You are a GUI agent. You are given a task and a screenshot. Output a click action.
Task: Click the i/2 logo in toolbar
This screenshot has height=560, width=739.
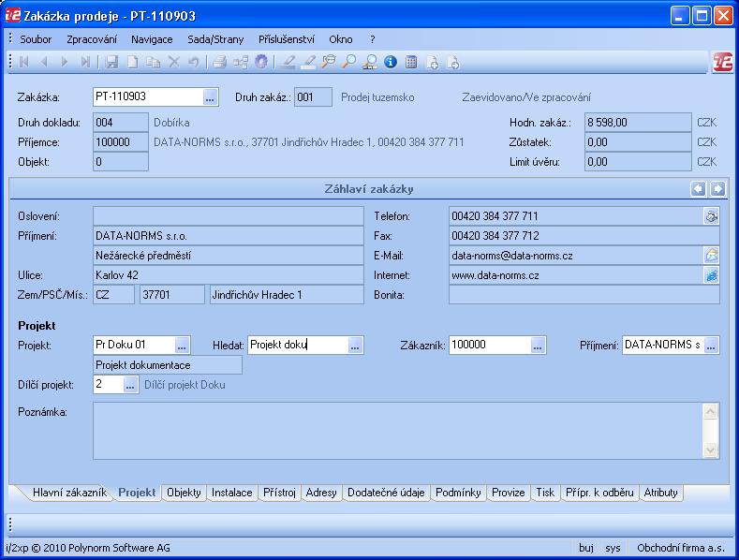(x=722, y=62)
